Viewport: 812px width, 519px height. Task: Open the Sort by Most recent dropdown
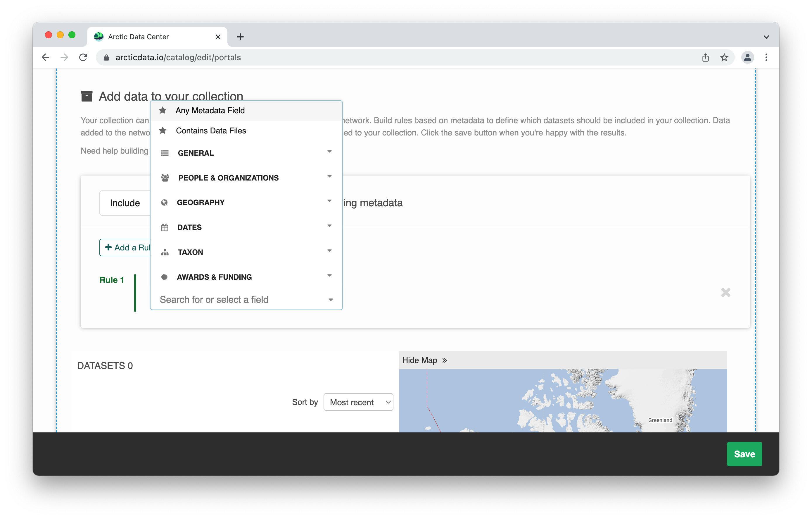click(x=358, y=402)
